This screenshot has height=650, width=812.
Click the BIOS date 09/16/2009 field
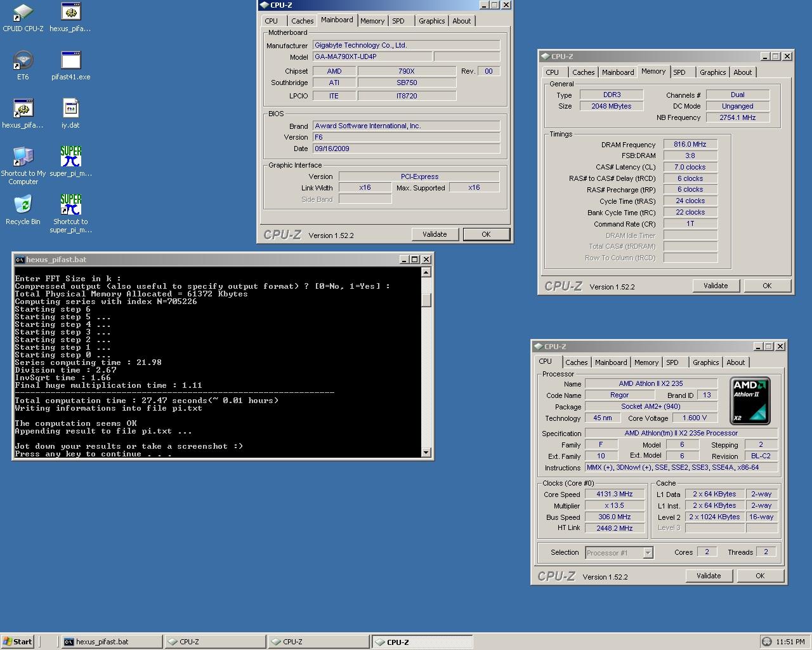click(406, 149)
